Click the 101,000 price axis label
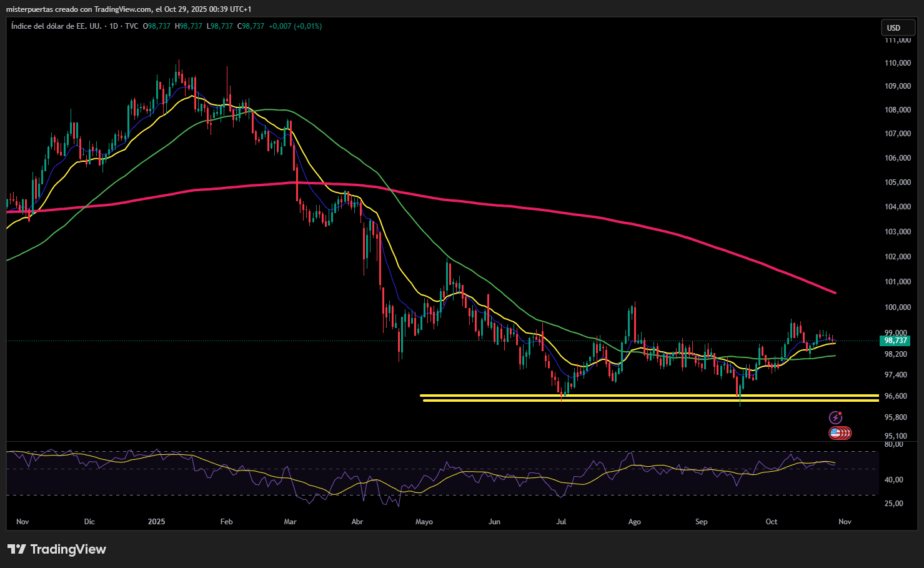 898,282
